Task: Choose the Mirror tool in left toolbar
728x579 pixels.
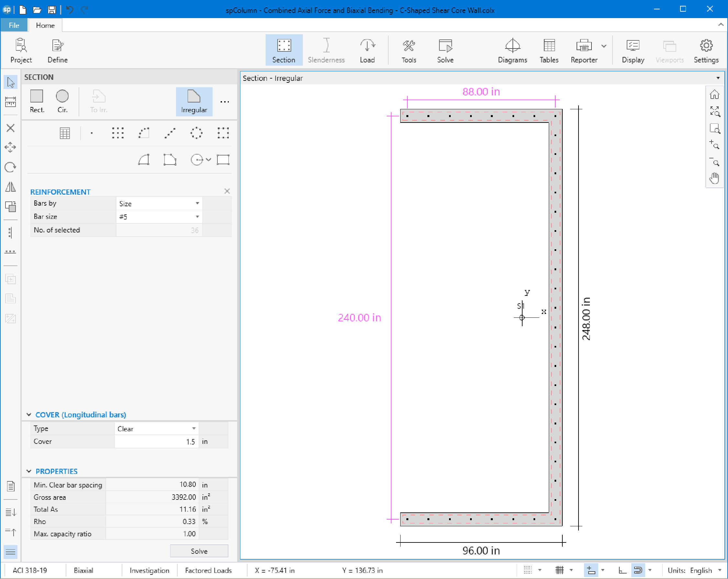Action: coord(10,187)
